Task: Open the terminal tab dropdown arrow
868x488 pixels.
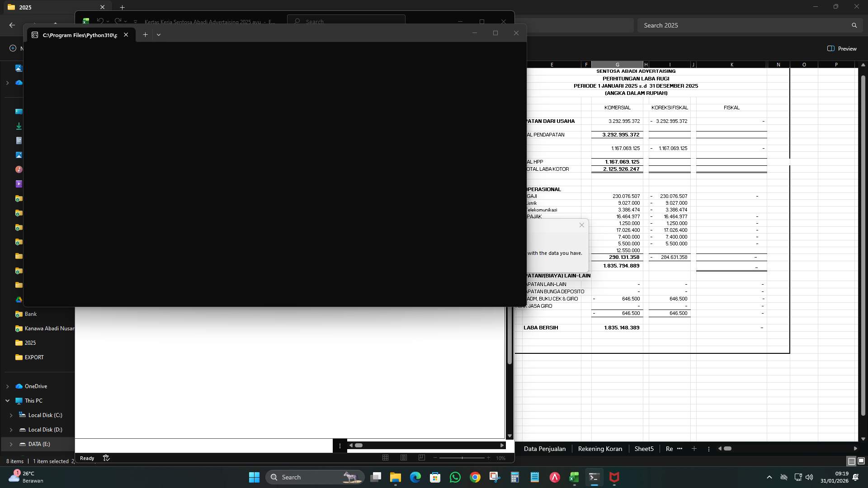Action: pos(158,34)
